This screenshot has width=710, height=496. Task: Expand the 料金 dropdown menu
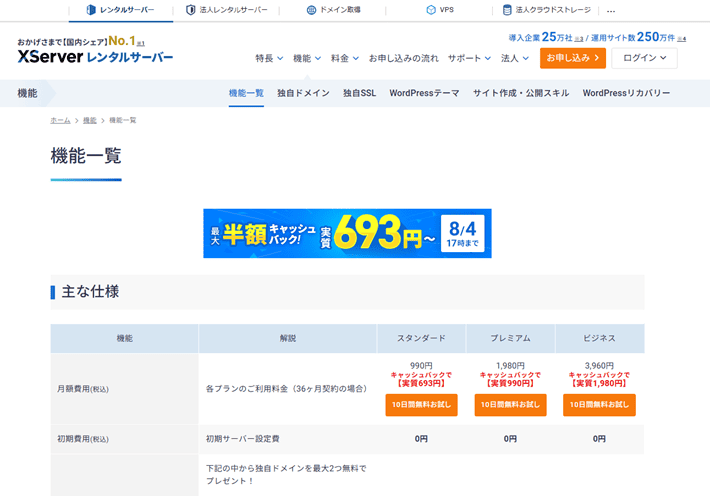click(345, 58)
